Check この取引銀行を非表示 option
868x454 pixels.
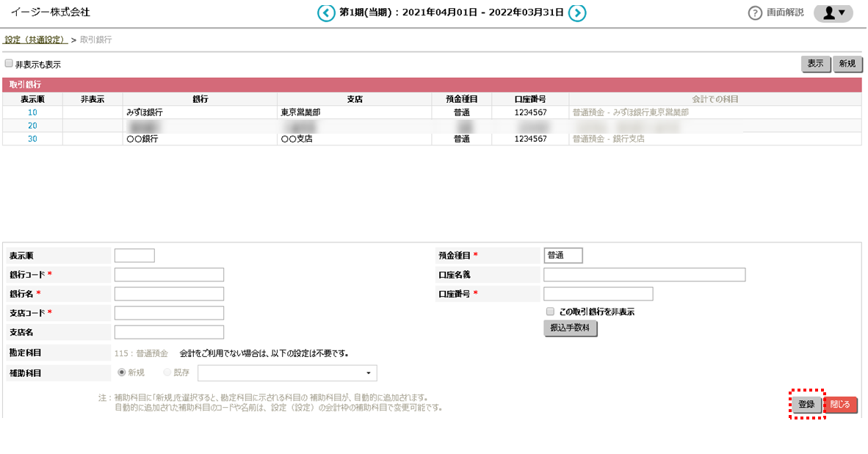click(550, 311)
